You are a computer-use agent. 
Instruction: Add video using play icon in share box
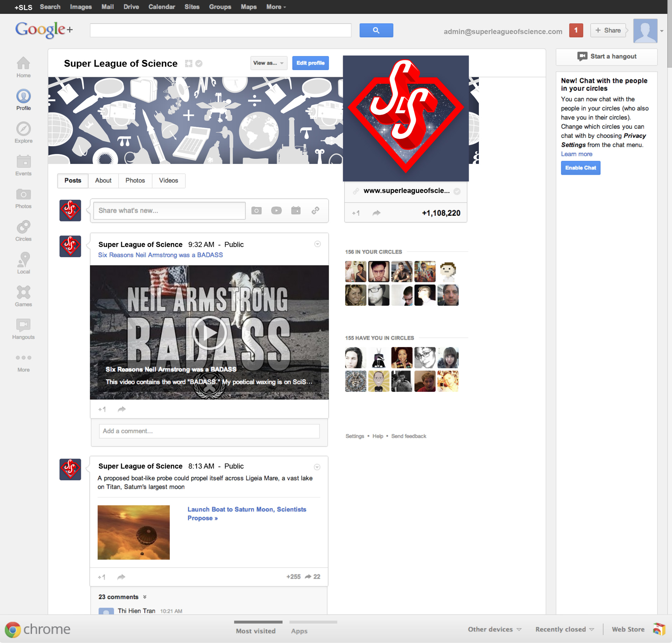click(276, 210)
